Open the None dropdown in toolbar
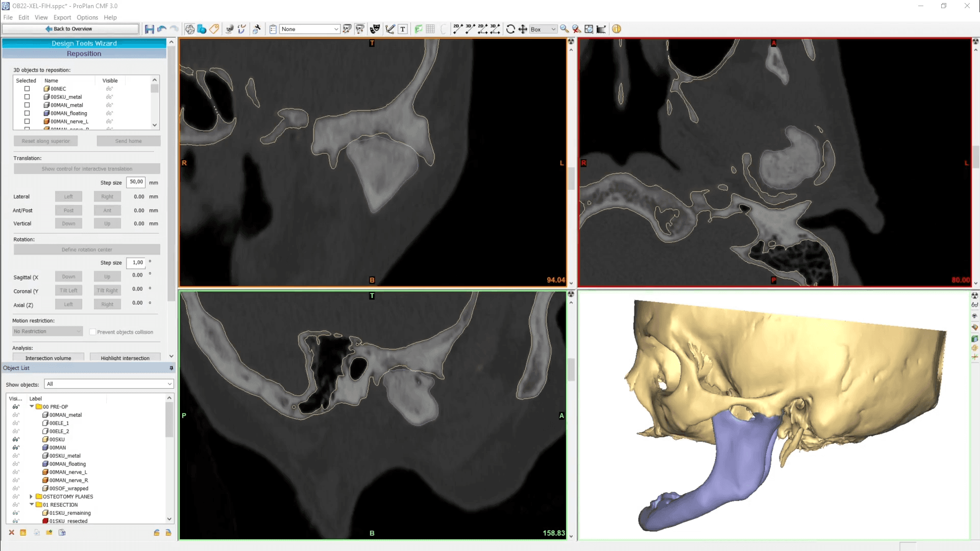 (x=310, y=29)
